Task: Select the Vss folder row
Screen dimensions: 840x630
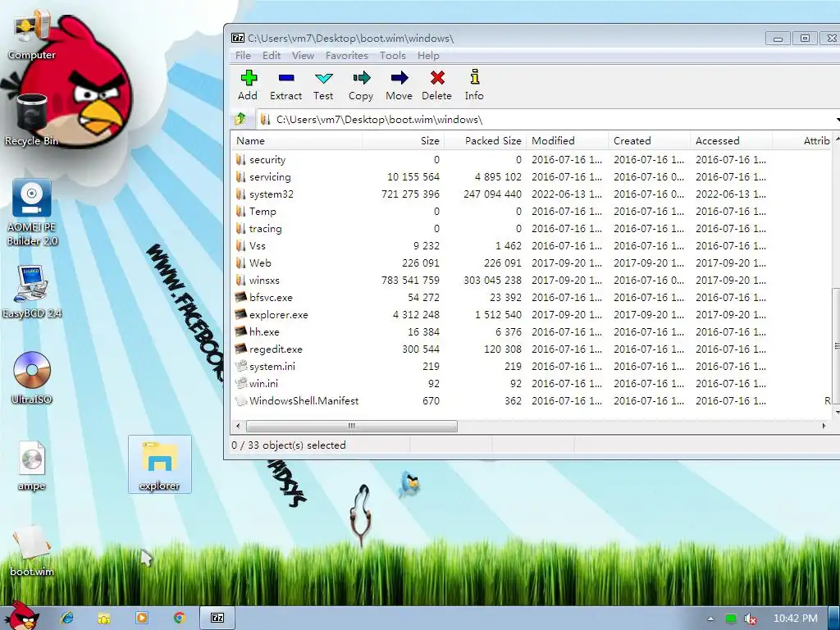Action: [531, 246]
